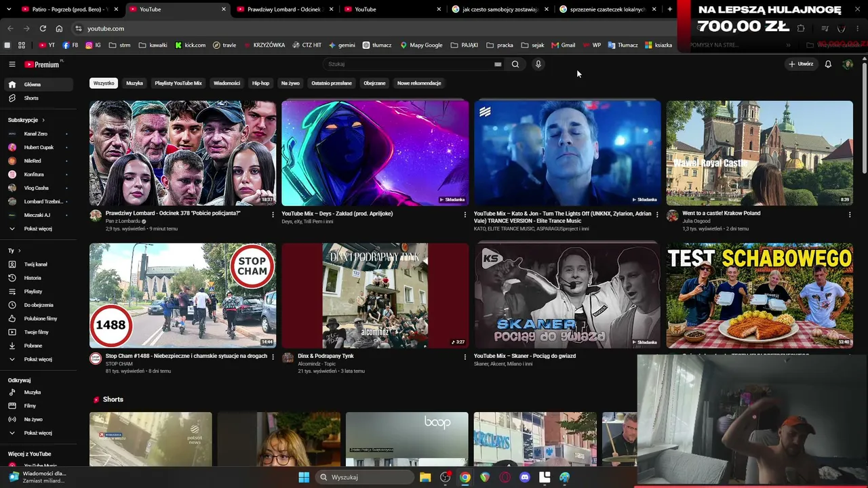
Task: Open the notifications bell
Action: coord(828,64)
